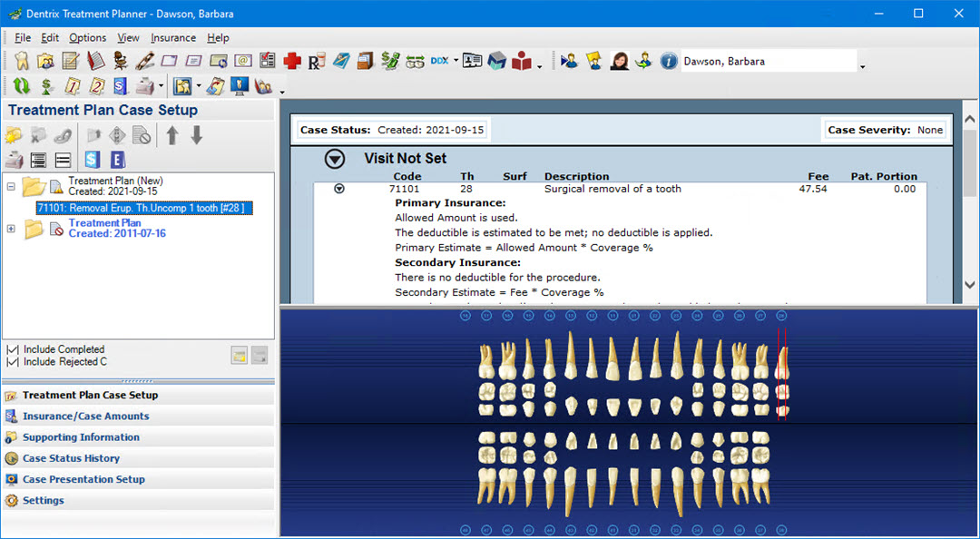Collapse the Treatment Plan (New) tree node
The image size is (980, 539).
point(11,186)
